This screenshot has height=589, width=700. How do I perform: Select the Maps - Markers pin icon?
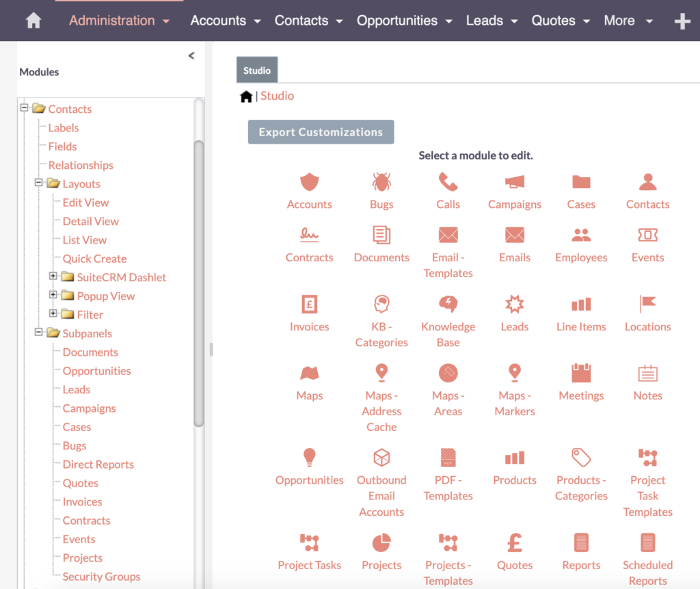coord(515,373)
